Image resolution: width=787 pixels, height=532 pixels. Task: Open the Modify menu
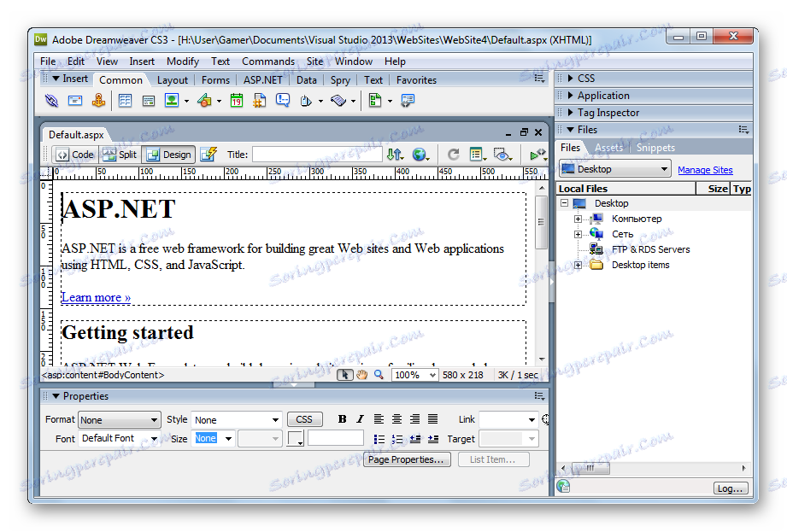[x=183, y=61]
